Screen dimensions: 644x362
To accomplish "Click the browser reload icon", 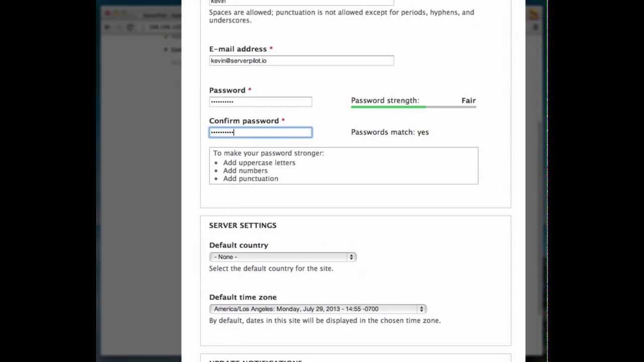I will [130, 27].
